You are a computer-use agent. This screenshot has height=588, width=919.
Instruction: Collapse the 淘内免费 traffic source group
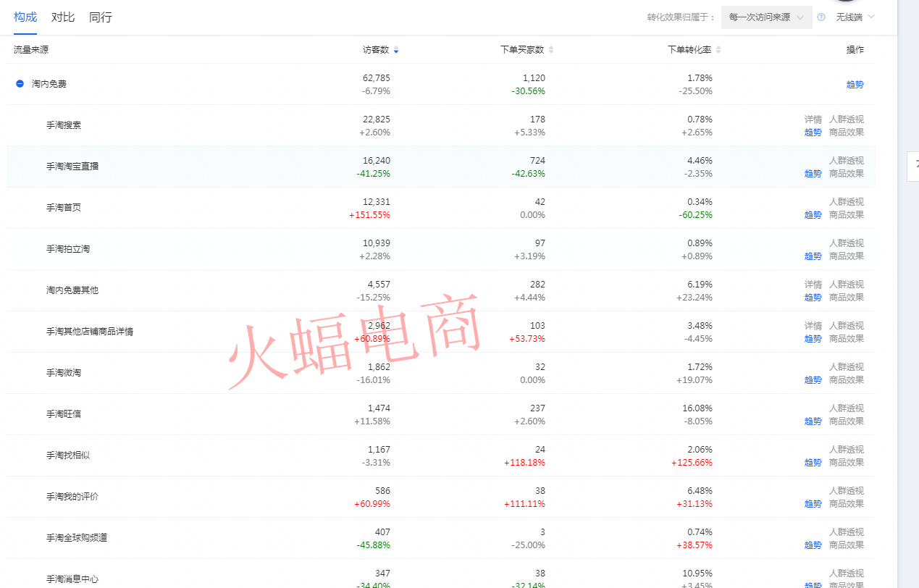click(20, 84)
